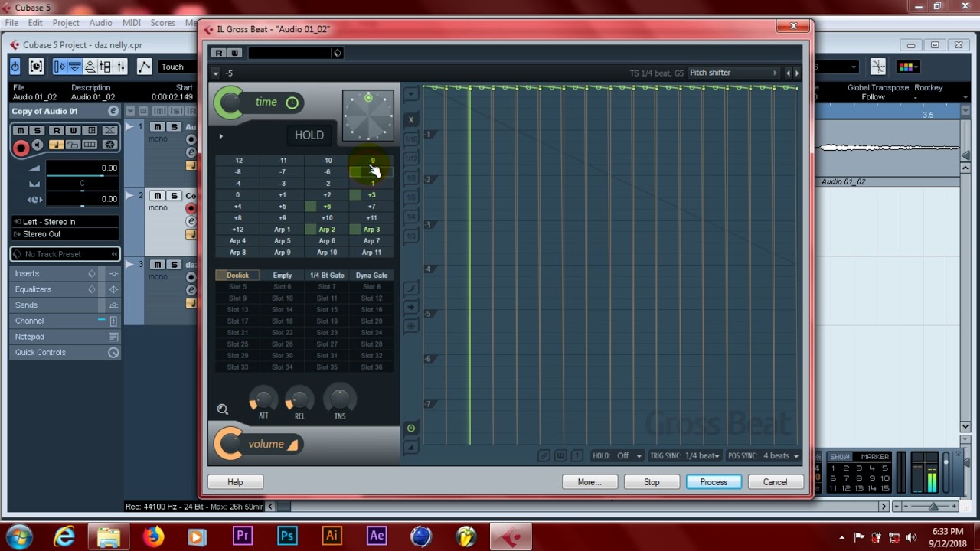Open the Cubase Edit menu
The height and width of the screenshot is (551, 980).
pos(35,23)
